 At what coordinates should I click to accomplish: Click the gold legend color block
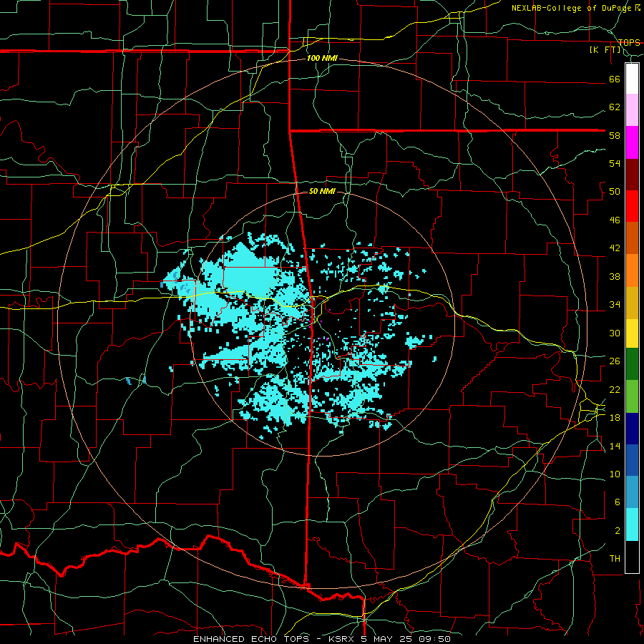tap(632, 303)
